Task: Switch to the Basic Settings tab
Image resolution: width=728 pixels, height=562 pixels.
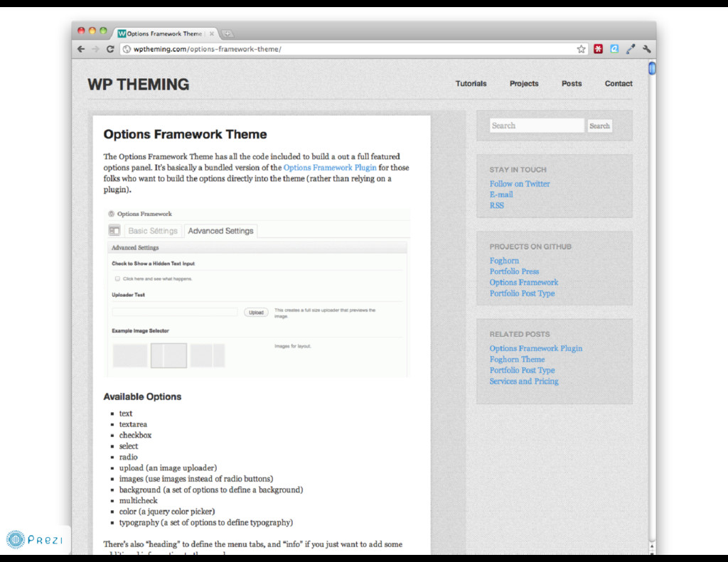Action: [153, 231]
